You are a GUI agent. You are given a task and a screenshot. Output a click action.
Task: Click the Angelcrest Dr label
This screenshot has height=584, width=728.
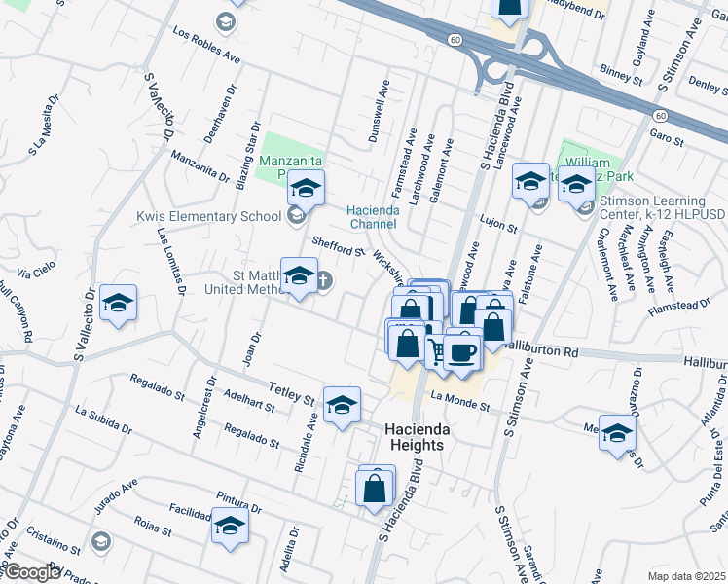204,408
